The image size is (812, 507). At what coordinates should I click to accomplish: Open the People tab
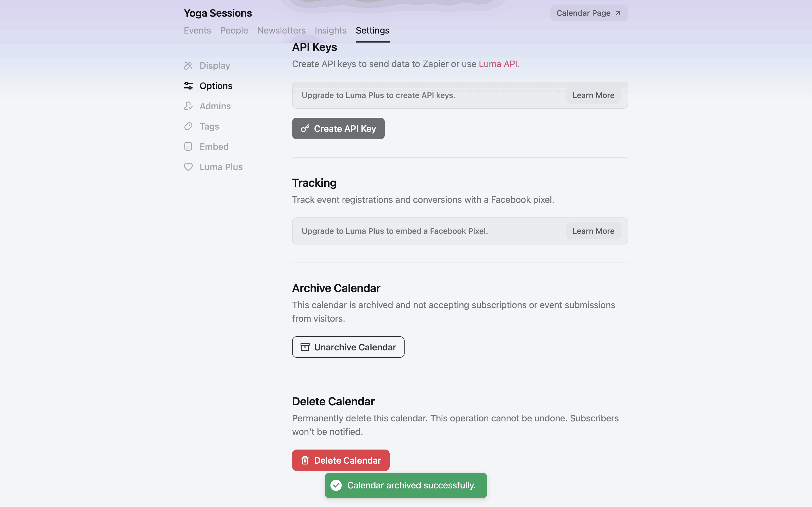coord(234,30)
